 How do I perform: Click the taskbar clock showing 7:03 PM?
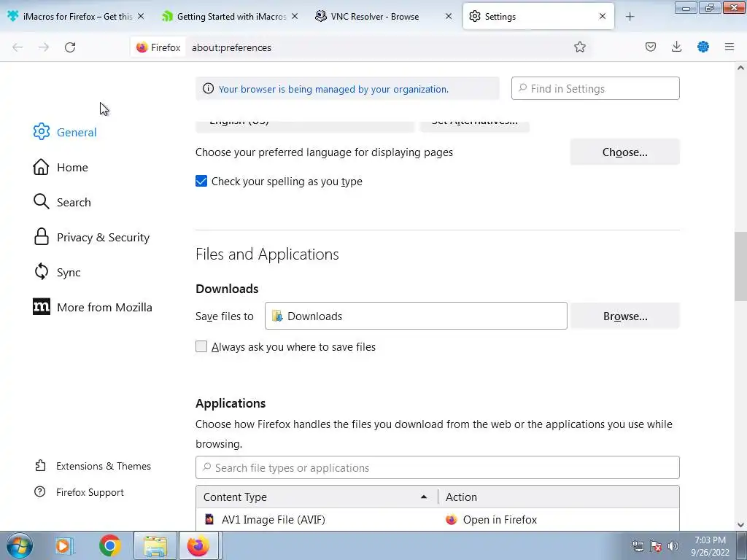click(710, 546)
